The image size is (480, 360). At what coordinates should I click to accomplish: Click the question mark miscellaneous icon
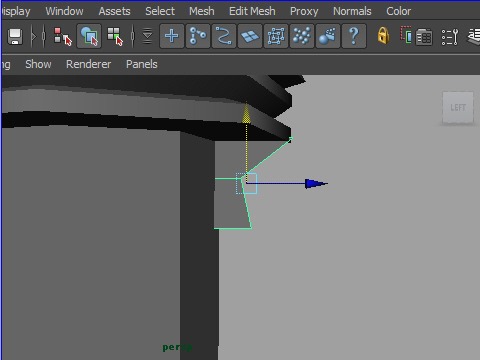pyautogui.click(x=354, y=36)
